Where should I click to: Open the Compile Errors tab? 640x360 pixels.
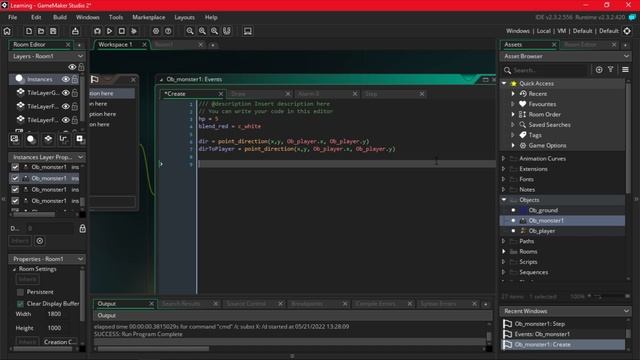[376, 304]
